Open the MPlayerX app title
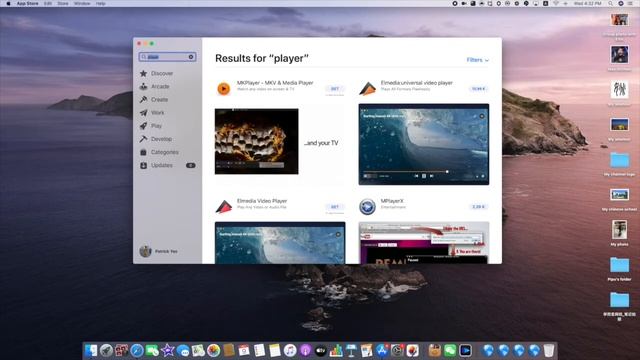 [392, 201]
